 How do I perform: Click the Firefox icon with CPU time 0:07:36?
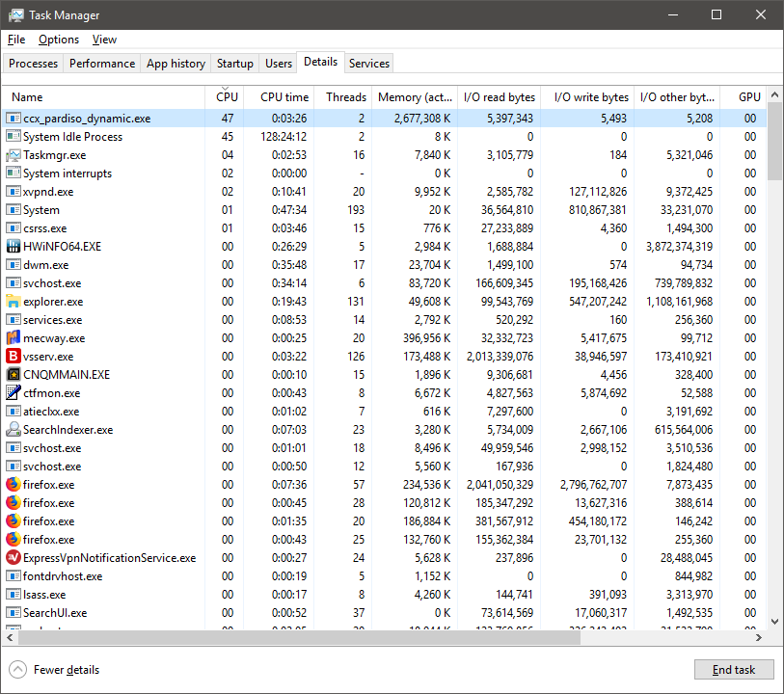pyautogui.click(x=14, y=485)
